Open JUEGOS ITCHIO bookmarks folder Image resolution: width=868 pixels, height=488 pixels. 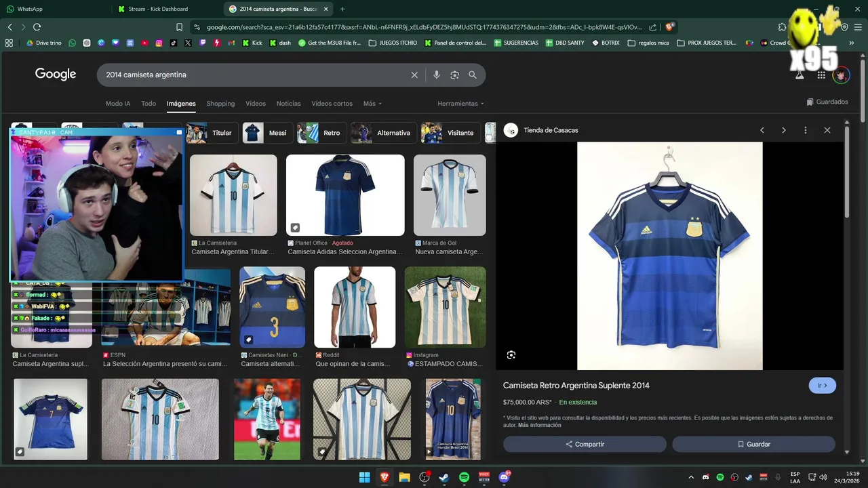pos(393,43)
